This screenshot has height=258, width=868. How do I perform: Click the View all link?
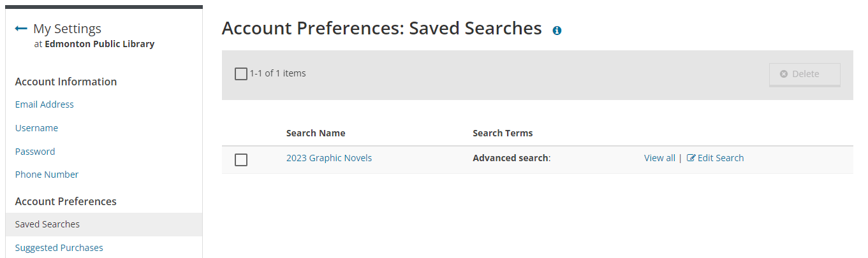click(x=659, y=158)
